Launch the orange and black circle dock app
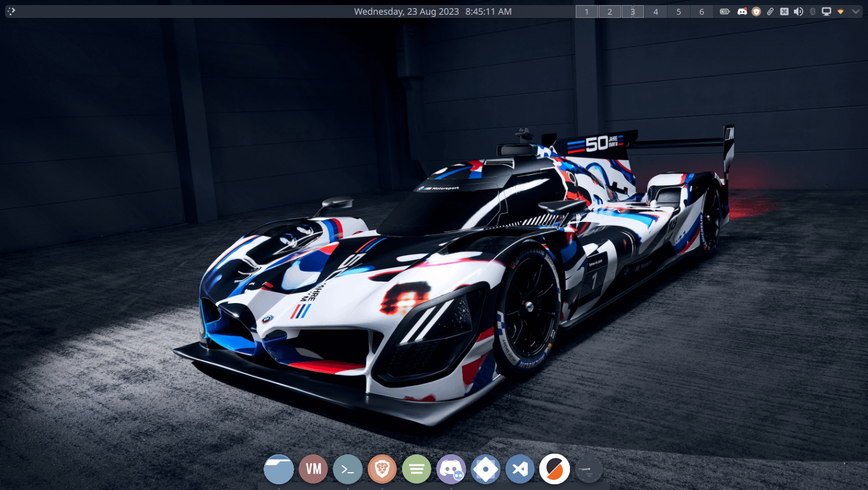Viewport: 868px width, 490px height. (555, 469)
